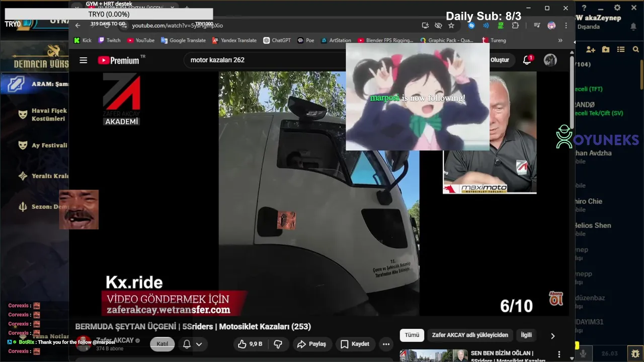Open YouTube notifications bell

point(527,60)
